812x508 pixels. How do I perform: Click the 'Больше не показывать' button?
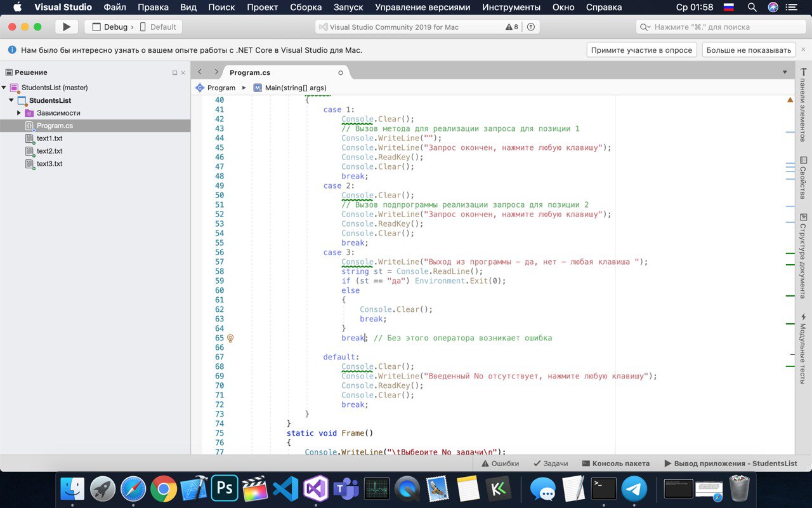[749, 50]
